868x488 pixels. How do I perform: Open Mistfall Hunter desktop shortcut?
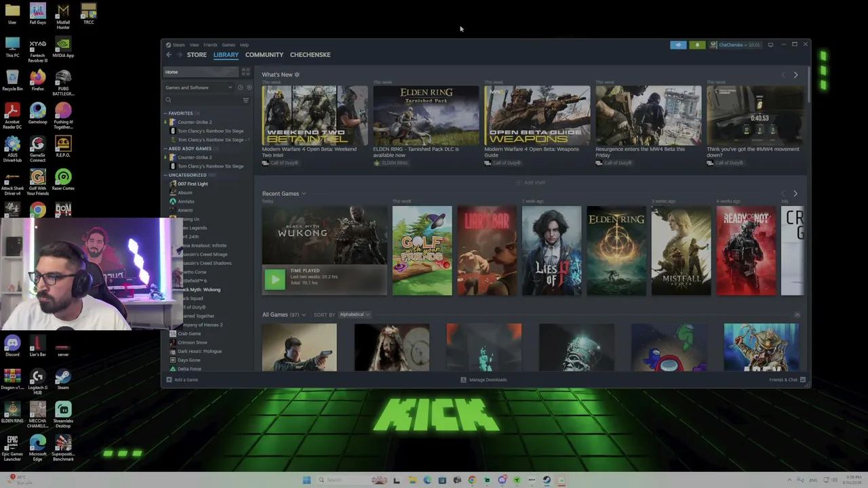point(63,16)
